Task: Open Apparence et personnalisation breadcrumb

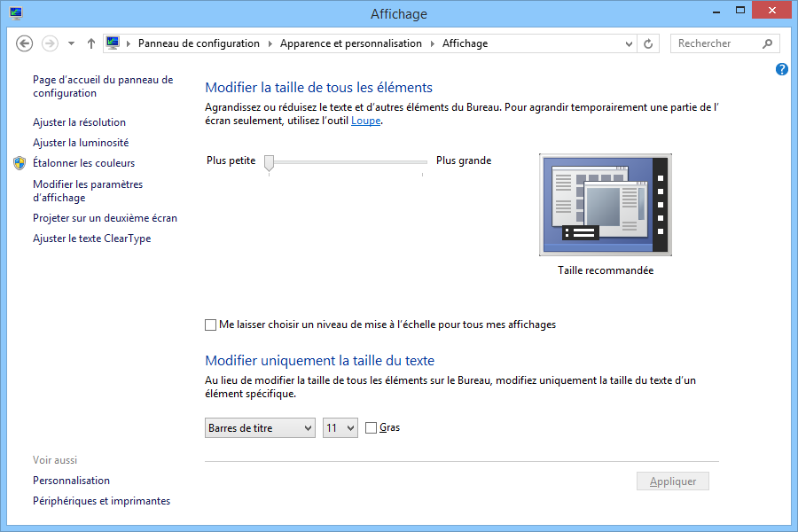Action: [x=350, y=43]
